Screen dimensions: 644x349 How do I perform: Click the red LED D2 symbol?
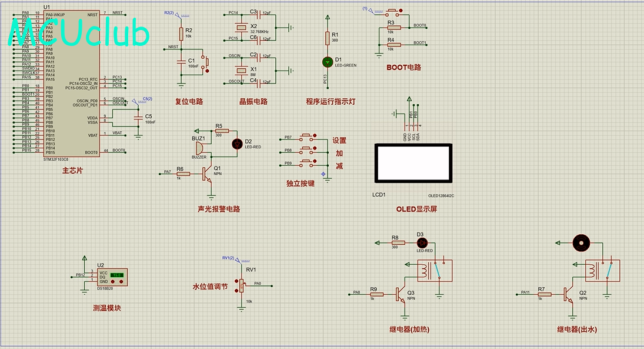[x=237, y=144]
